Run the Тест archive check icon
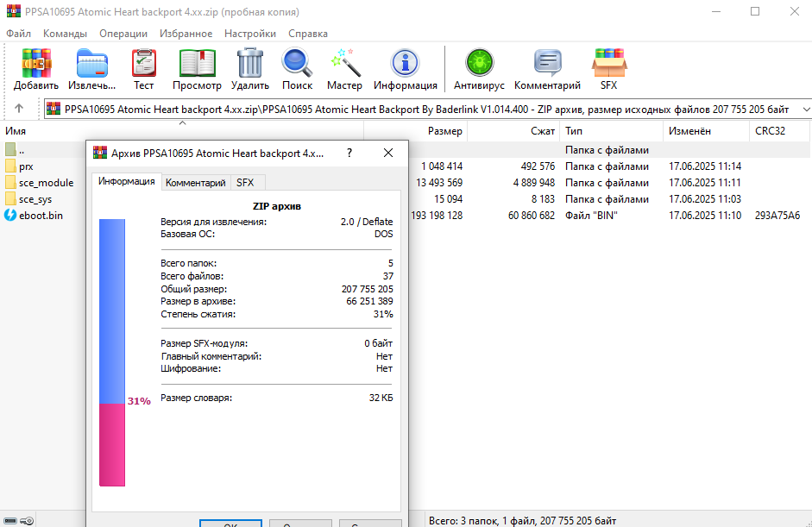 (144, 64)
